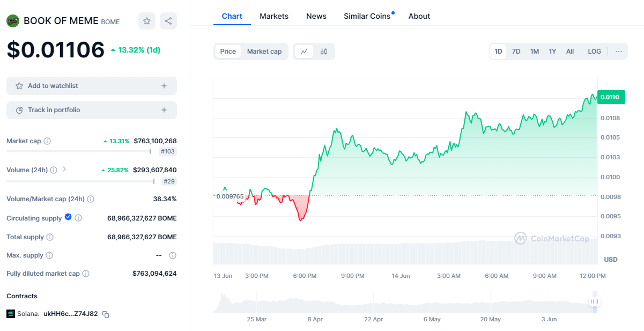644x331 pixels.
Task: Click the BOME ticker symbol beside the name
Action: coord(110,22)
